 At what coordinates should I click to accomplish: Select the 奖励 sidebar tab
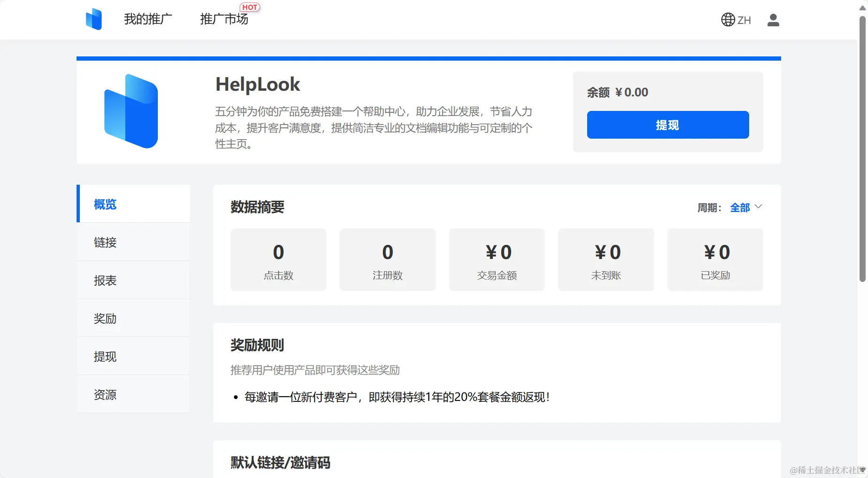[133, 318]
